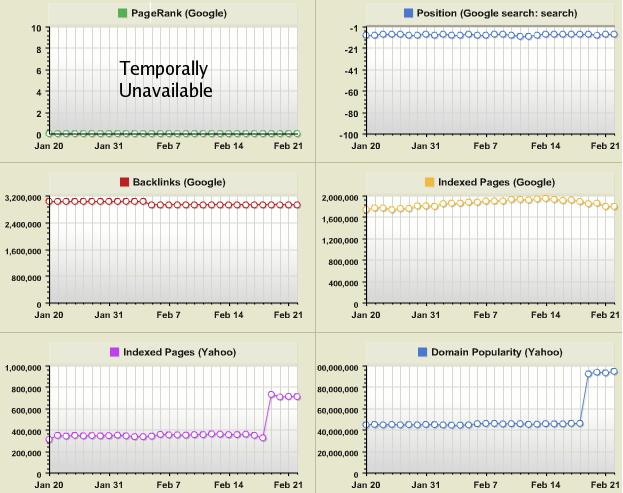Click the blue Position legend swatch

[x=408, y=13]
